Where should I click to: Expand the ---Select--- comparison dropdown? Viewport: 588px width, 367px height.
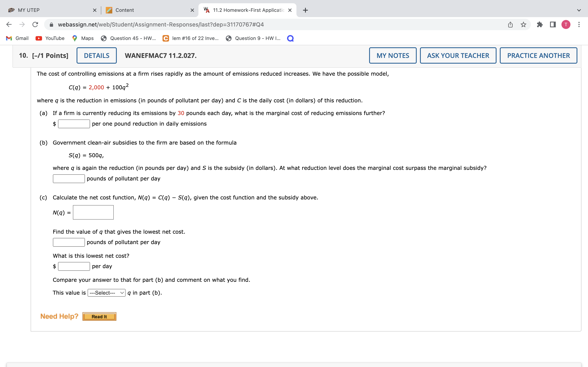tap(106, 293)
